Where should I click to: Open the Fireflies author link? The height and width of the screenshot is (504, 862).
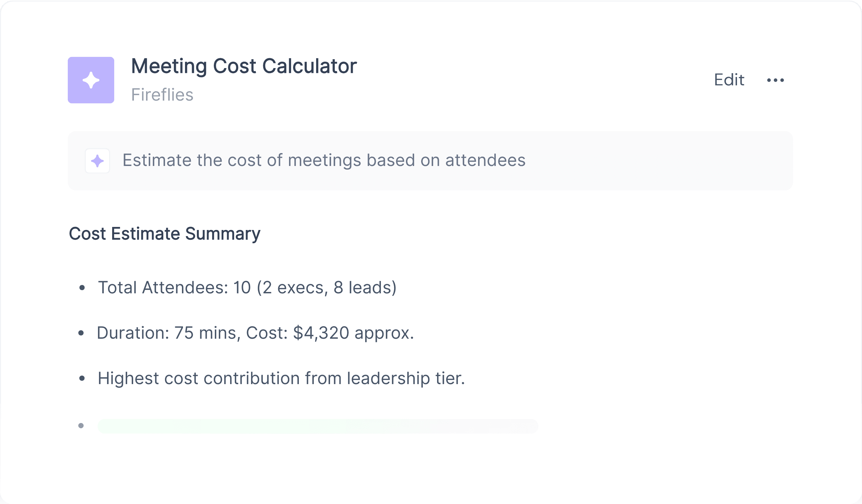163,95
